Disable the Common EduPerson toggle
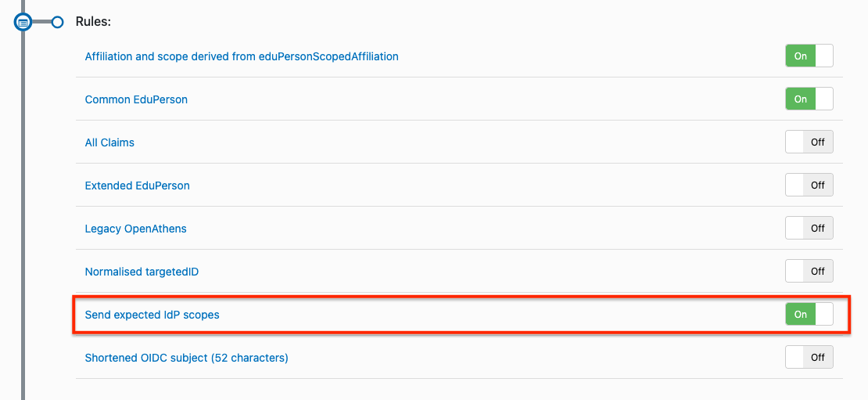 pyautogui.click(x=809, y=99)
